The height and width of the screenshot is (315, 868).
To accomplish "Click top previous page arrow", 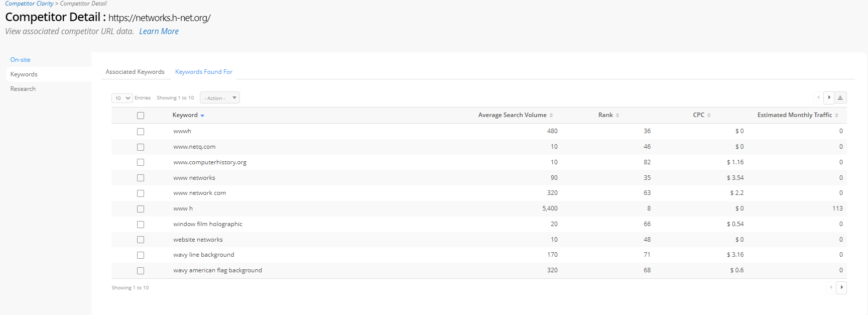I will point(818,97).
